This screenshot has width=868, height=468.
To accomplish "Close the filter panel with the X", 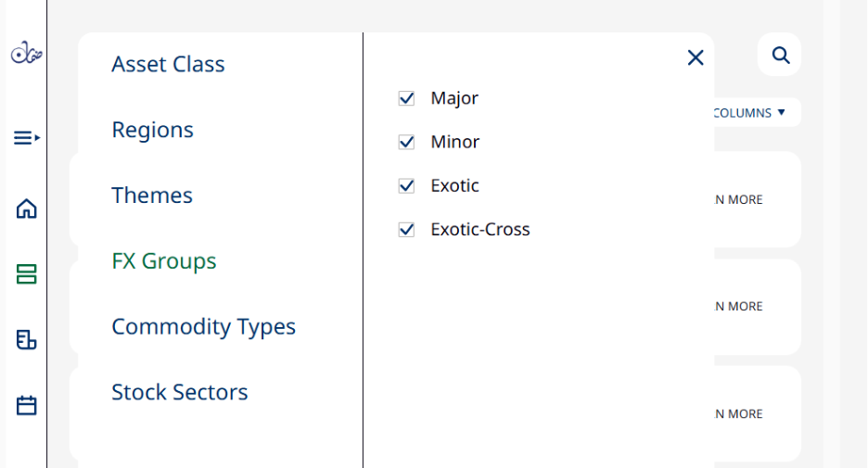I will [x=696, y=57].
